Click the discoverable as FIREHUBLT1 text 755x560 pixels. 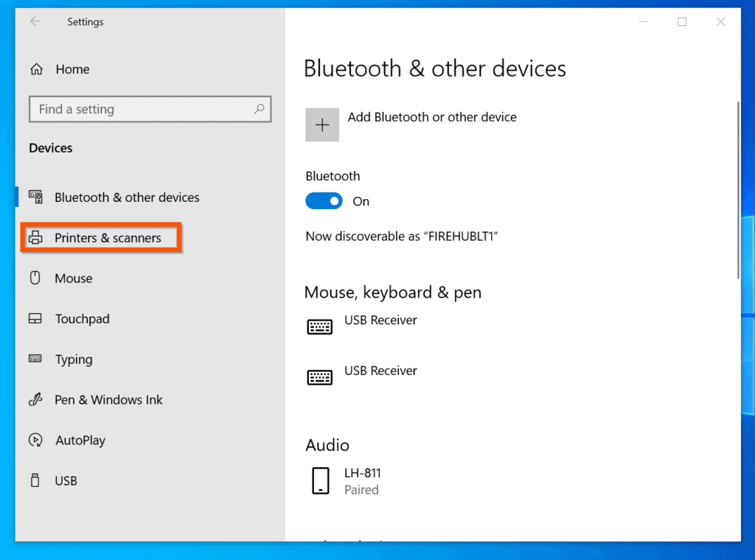[x=402, y=237]
